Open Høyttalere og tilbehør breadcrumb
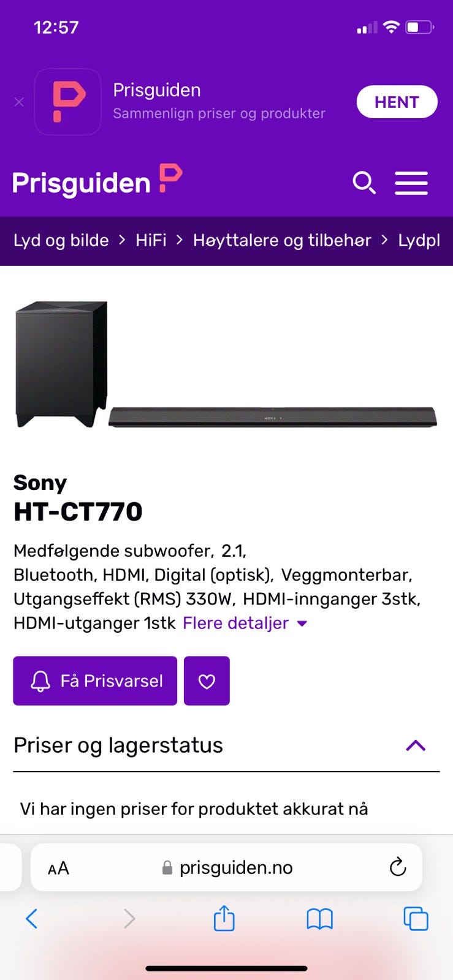Image resolution: width=453 pixels, height=980 pixels. [282, 240]
